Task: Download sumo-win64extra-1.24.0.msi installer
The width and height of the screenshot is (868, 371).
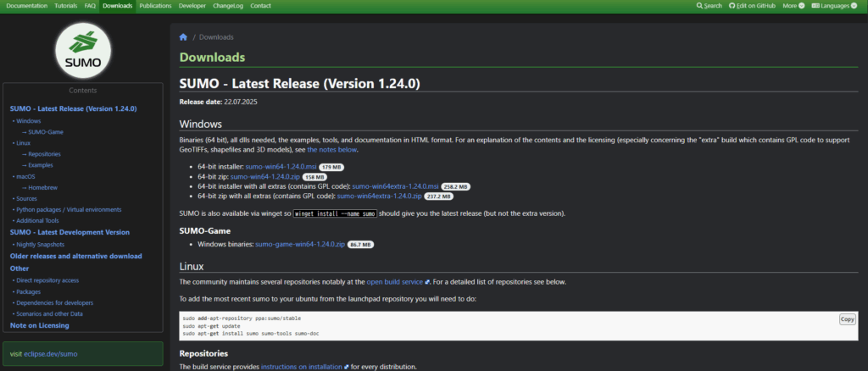Action: point(395,186)
